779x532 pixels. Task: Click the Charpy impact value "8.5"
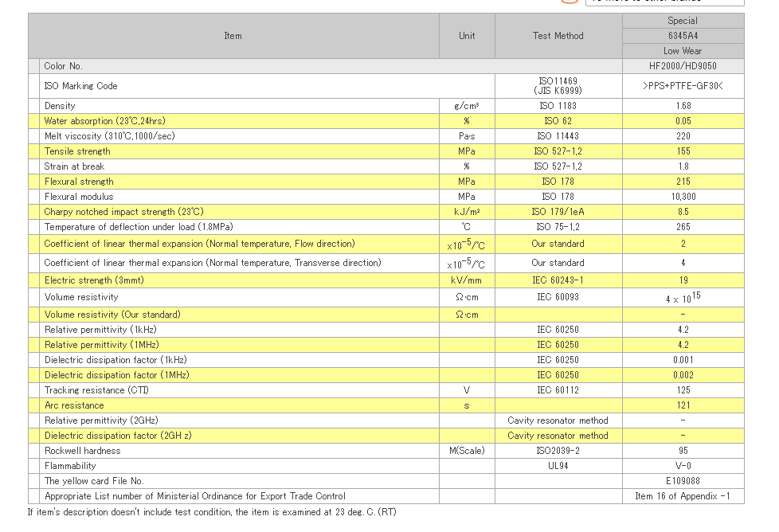pos(683,212)
